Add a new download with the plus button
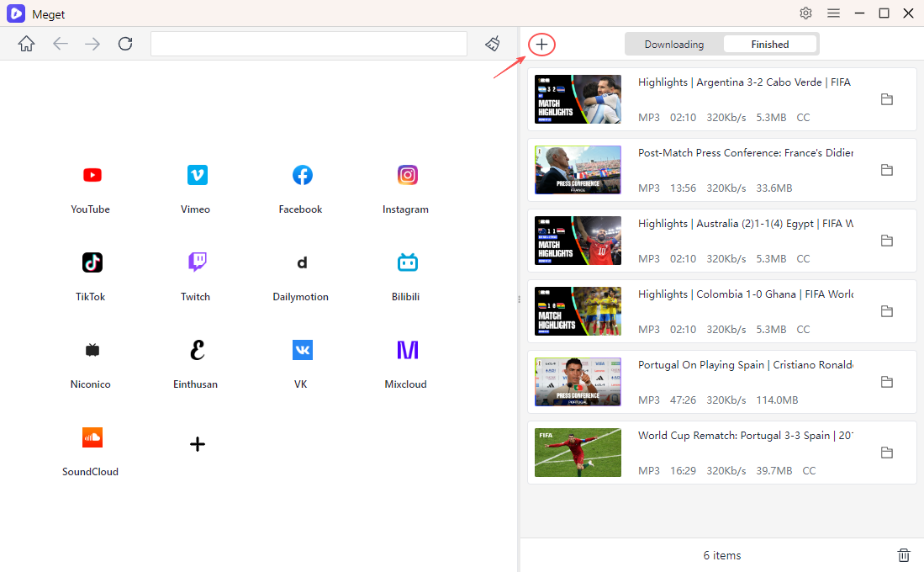924x572 pixels. point(541,45)
